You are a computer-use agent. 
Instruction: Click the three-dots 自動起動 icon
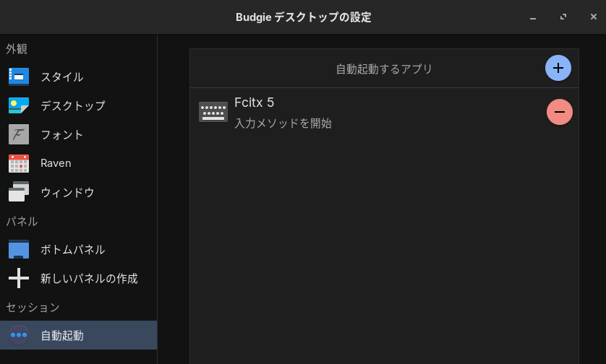pyautogui.click(x=19, y=335)
